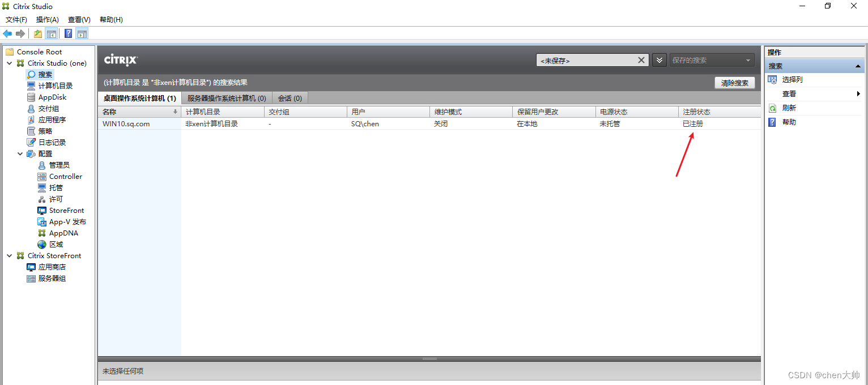Open the 查看(V) menu
Viewport: 868px width, 385px height.
[x=79, y=19]
